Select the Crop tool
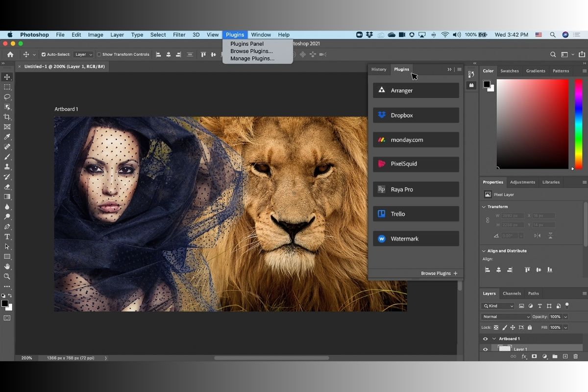 click(x=7, y=117)
